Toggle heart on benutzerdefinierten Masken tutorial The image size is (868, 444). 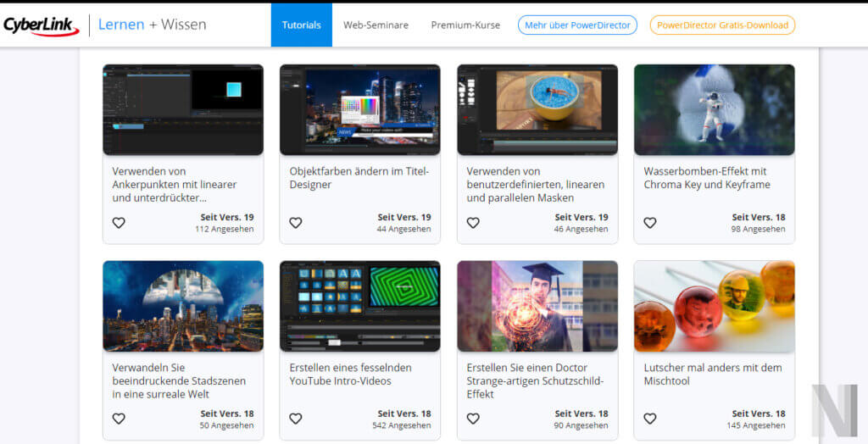[x=473, y=223]
